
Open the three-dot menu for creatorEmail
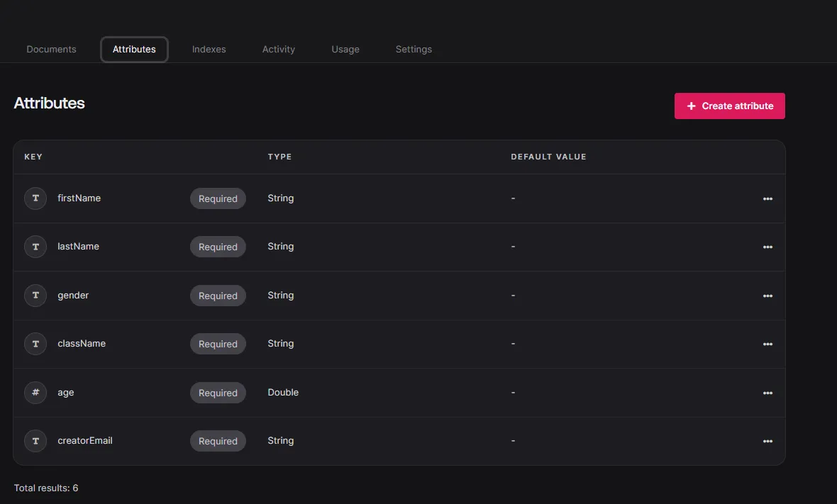767,442
